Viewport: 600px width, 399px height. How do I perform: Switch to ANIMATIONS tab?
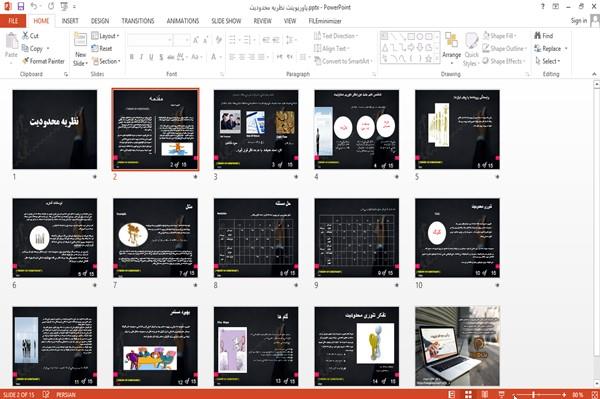(x=183, y=21)
